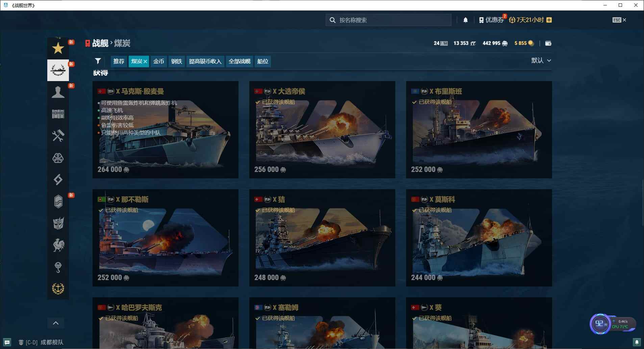The width and height of the screenshot is (644, 349).
Task: Toggle the 钢铁 filter chip
Action: [x=176, y=61]
